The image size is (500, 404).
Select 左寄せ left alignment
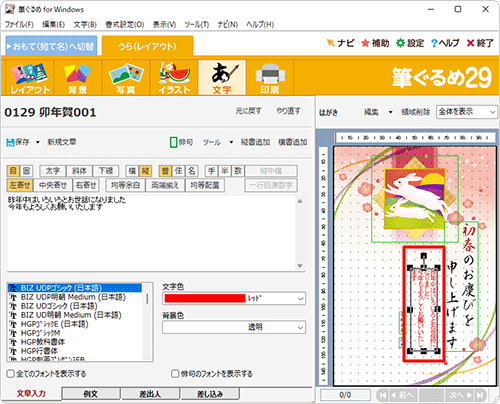pyautogui.click(x=20, y=185)
